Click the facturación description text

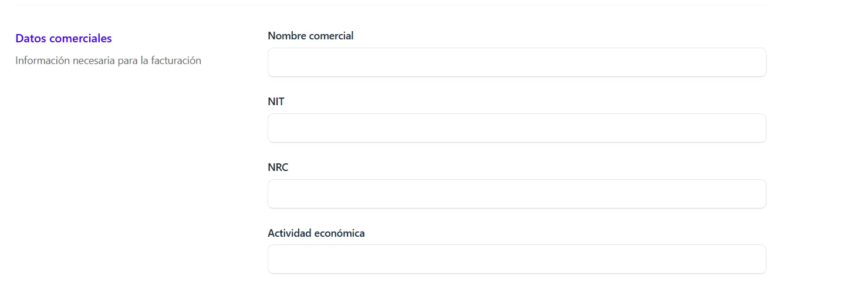coord(108,61)
